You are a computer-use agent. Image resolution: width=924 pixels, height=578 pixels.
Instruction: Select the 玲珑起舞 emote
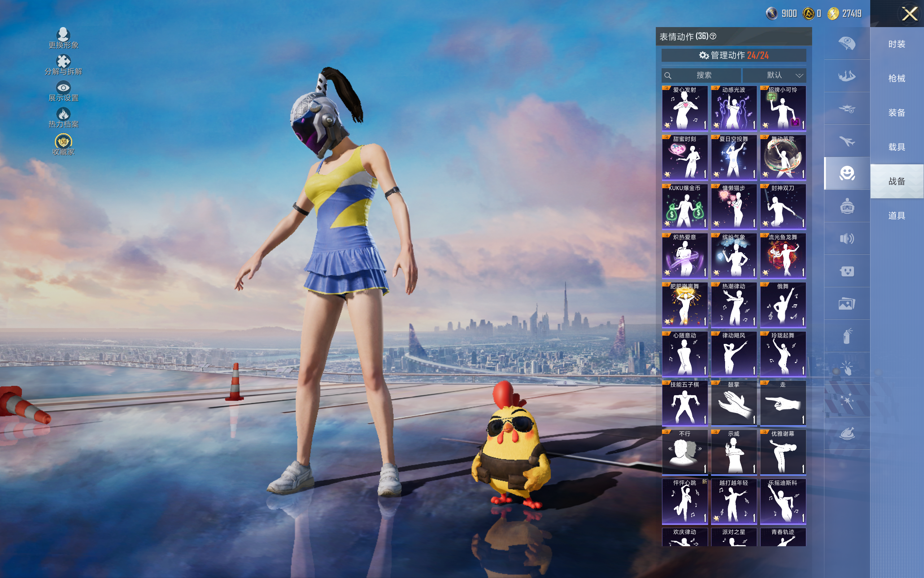[x=783, y=354]
